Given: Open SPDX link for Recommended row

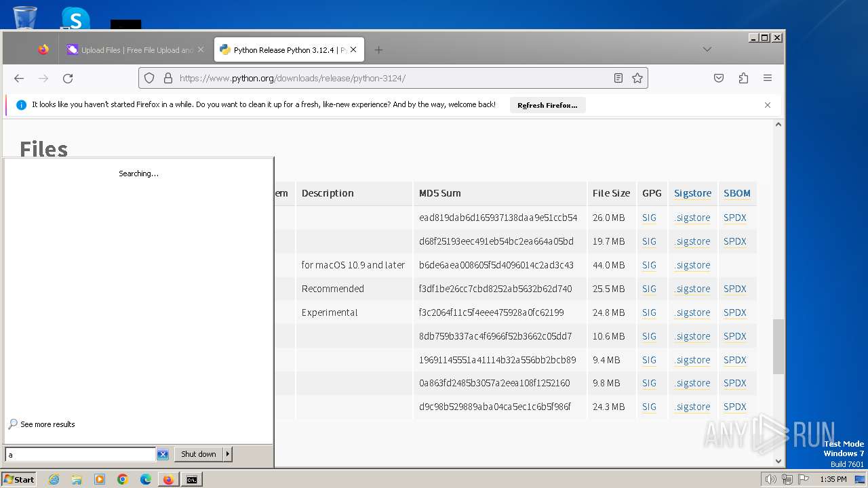Looking at the screenshot, I should pyautogui.click(x=734, y=289).
